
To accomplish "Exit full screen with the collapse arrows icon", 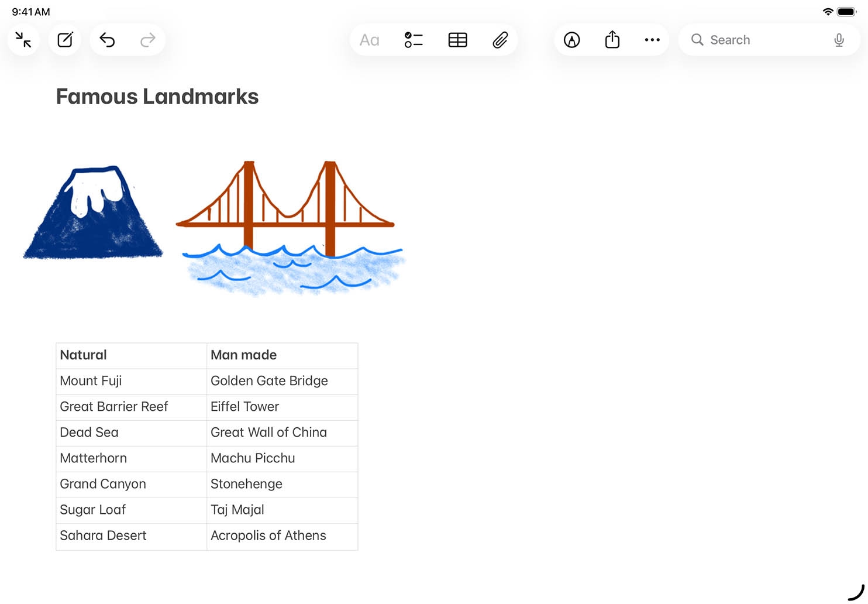I will (23, 40).
